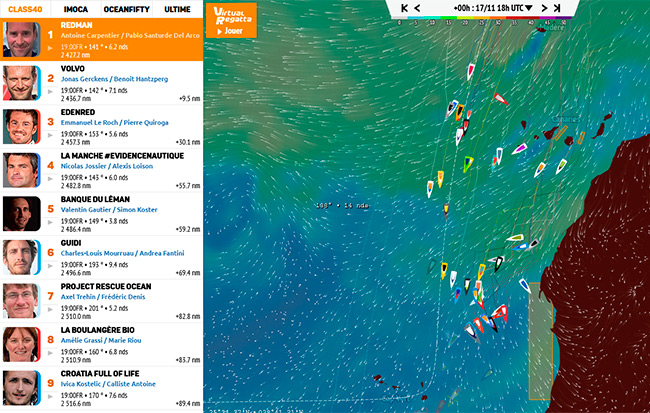Click the +55.7 nm gap value
The width and height of the screenshot is (650, 413).
tap(188, 186)
